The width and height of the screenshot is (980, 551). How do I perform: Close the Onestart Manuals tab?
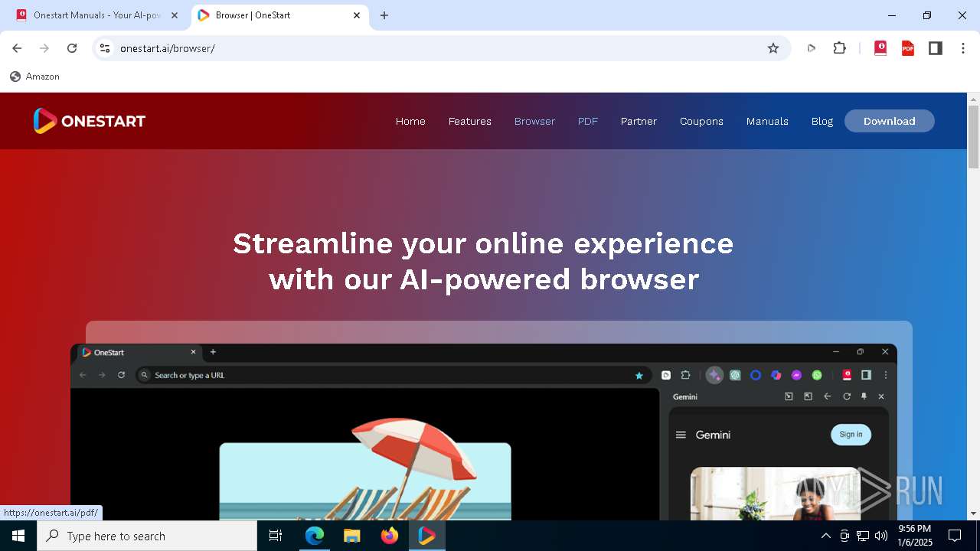tap(174, 15)
